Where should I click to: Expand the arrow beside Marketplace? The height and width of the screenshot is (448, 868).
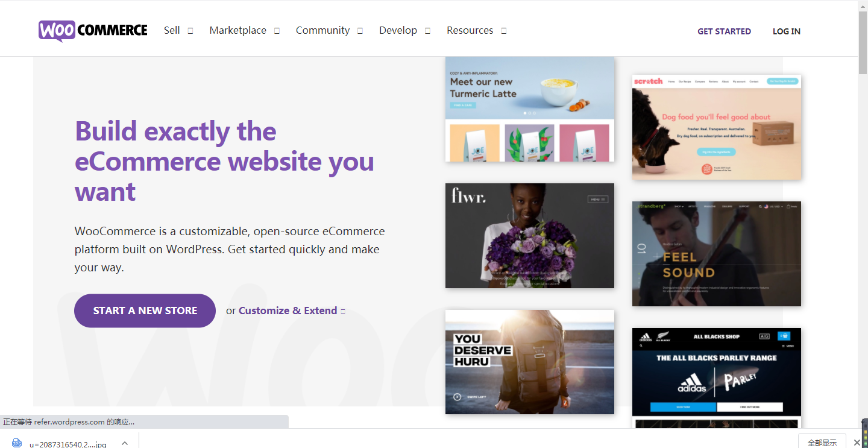click(x=277, y=31)
